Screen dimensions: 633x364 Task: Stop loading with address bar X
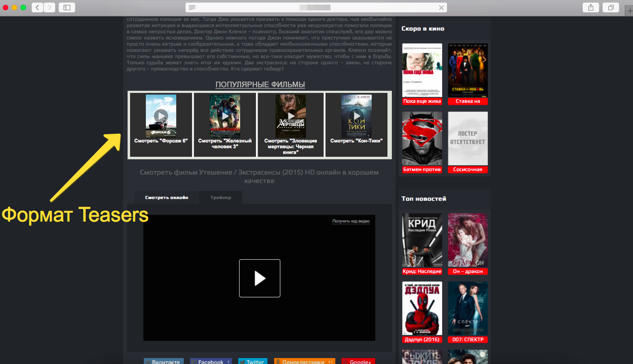[x=441, y=8]
